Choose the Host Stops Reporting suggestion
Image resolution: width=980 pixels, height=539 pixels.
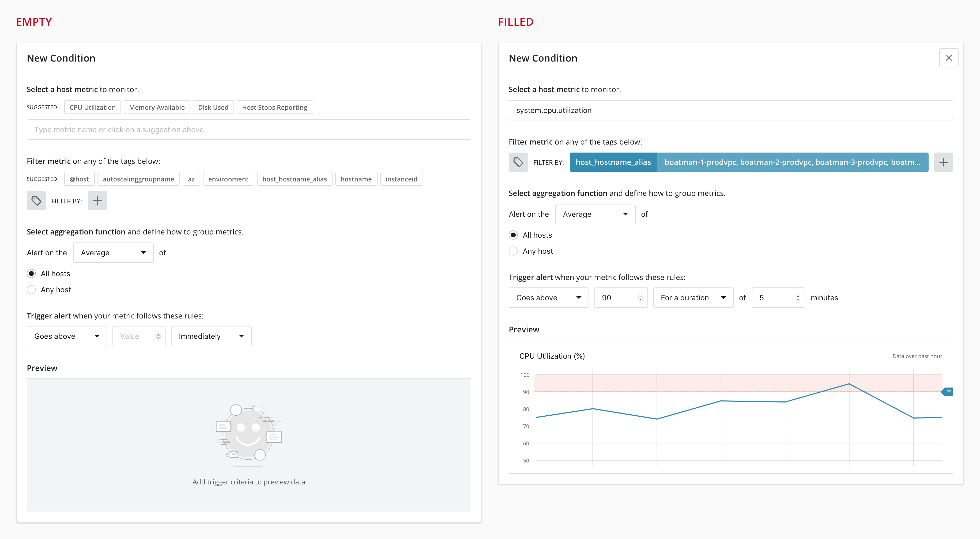[x=274, y=107]
